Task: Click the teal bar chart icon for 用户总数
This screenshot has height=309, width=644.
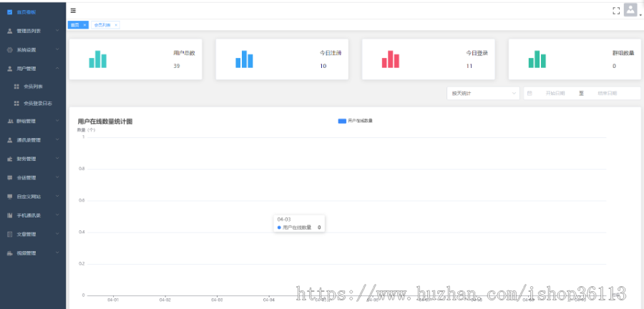Action: click(x=98, y=59)
